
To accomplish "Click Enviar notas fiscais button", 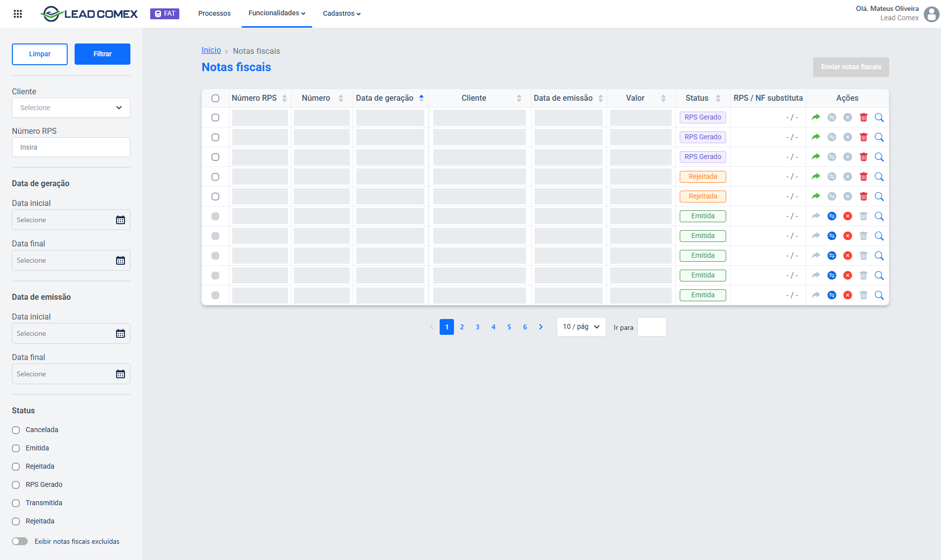I will click(x=851, y=67).
